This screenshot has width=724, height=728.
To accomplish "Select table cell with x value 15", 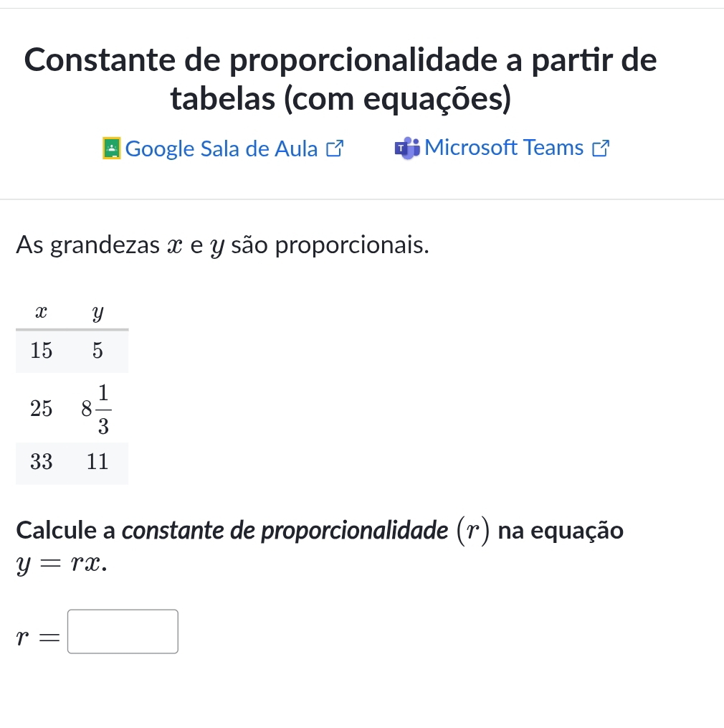I will [42, 351].
